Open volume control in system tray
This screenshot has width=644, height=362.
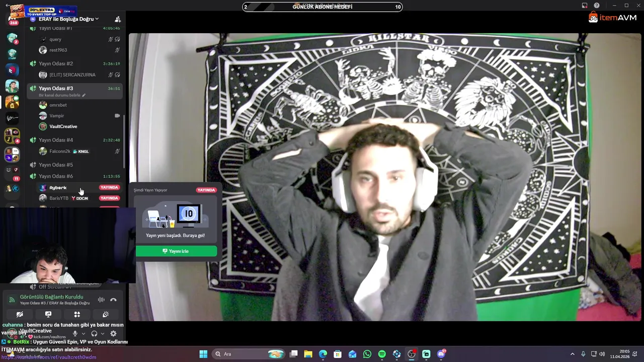[x=602, y=354]
